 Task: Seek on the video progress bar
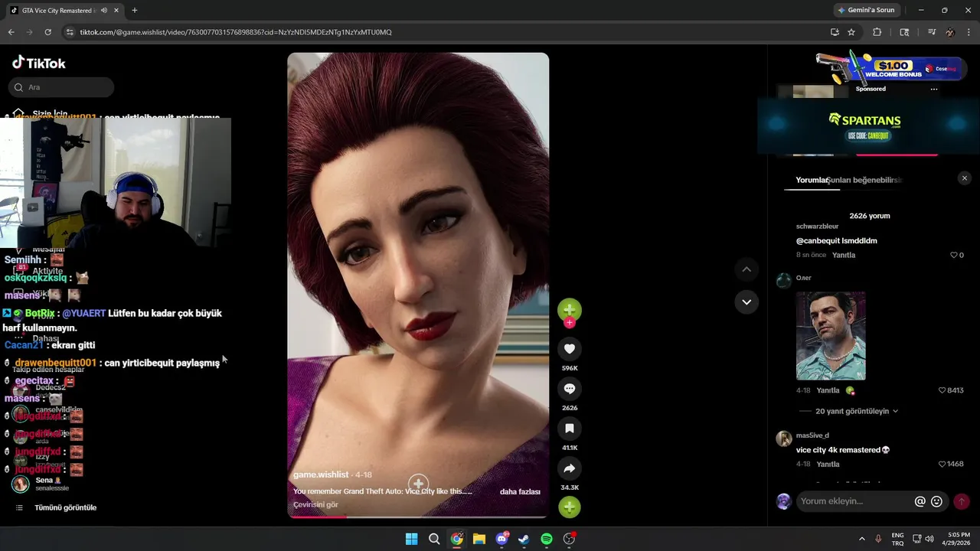coord(418,517)
